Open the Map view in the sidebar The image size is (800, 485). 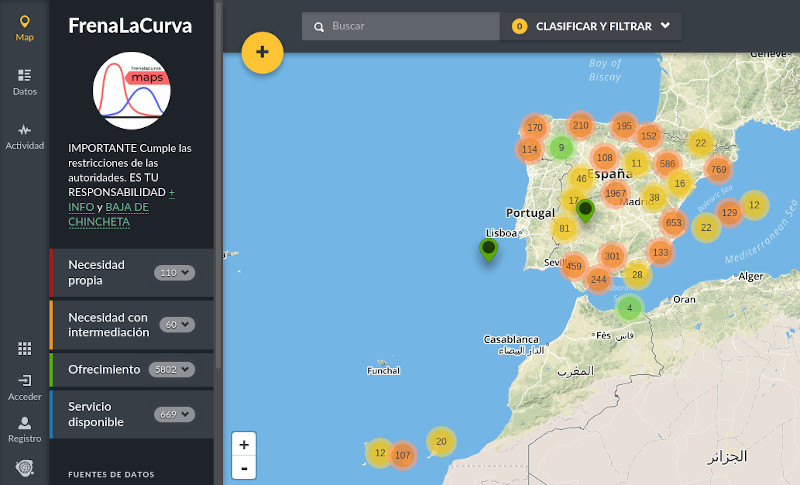point(24,28)
